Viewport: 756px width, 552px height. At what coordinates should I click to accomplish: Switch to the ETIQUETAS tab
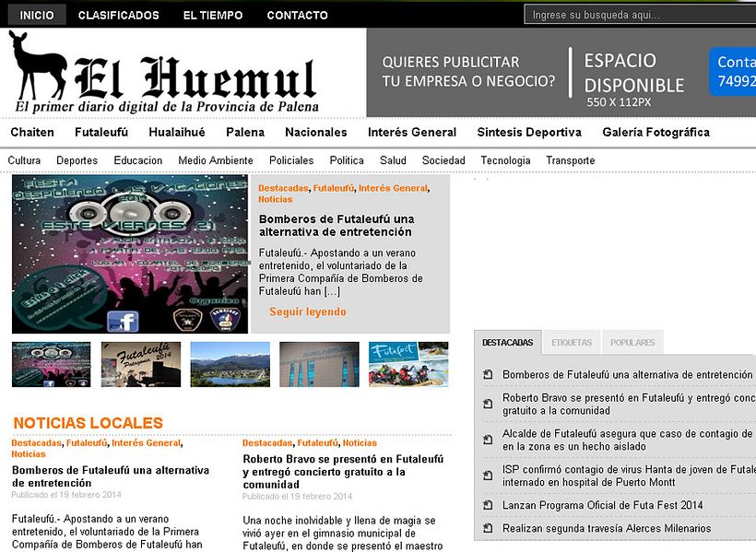coord(572,342)
